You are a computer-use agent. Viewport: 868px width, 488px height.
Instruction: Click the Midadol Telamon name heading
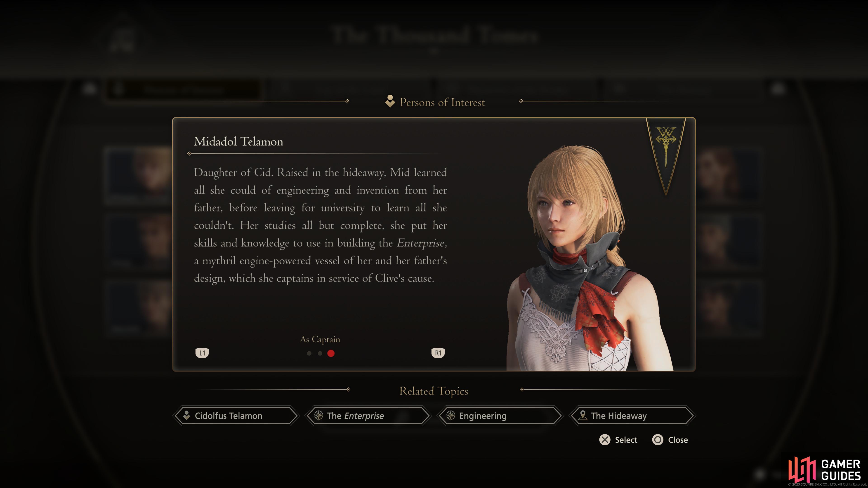[x=238, y=142]
